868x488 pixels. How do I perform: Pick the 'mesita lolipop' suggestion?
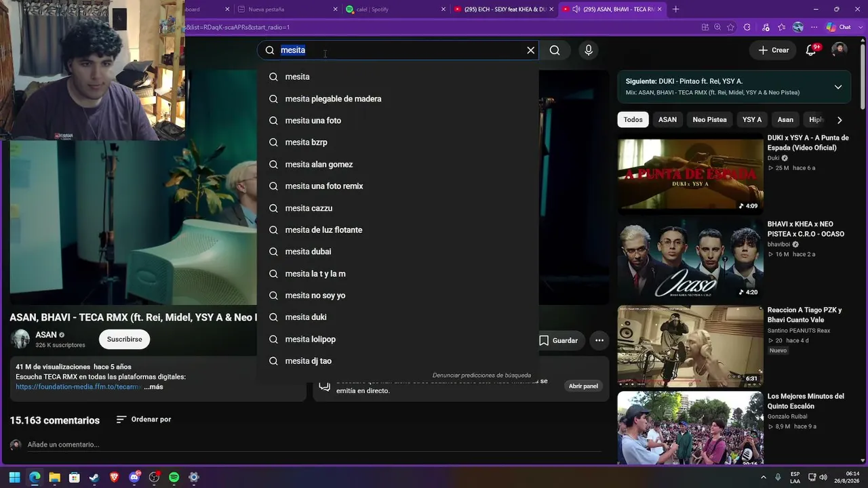pos(398,339)
